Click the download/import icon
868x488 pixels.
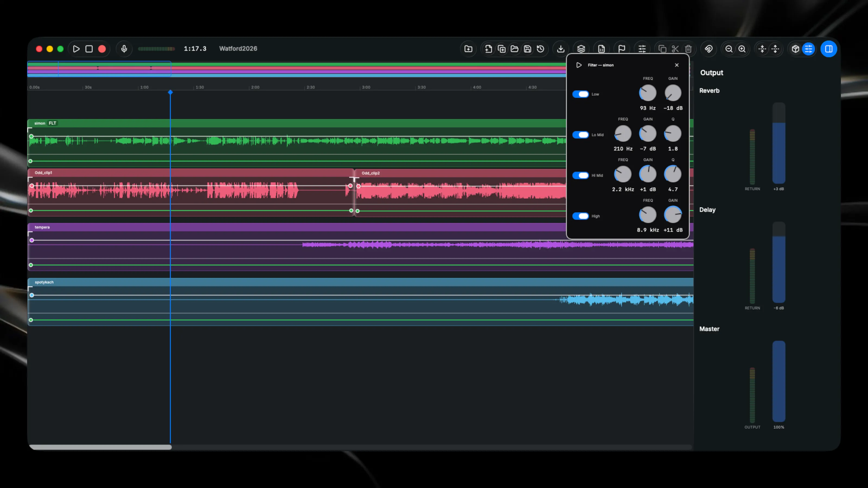561,49
